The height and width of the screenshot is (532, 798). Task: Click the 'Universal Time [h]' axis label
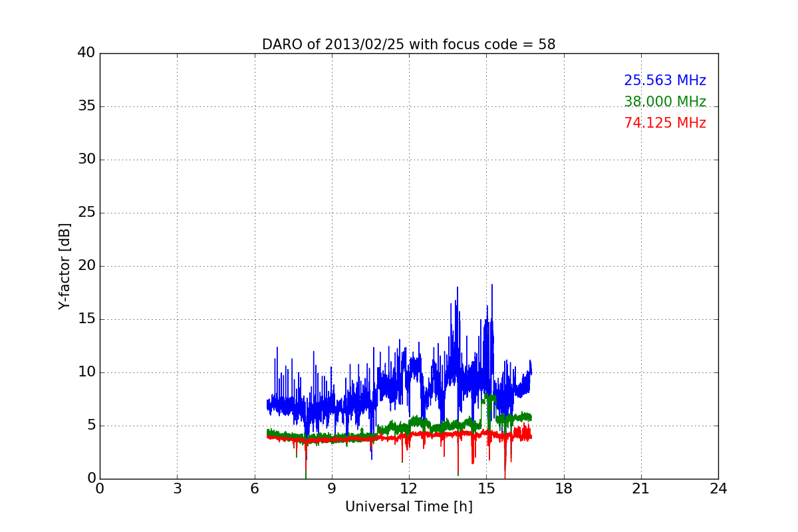[409, 507]
